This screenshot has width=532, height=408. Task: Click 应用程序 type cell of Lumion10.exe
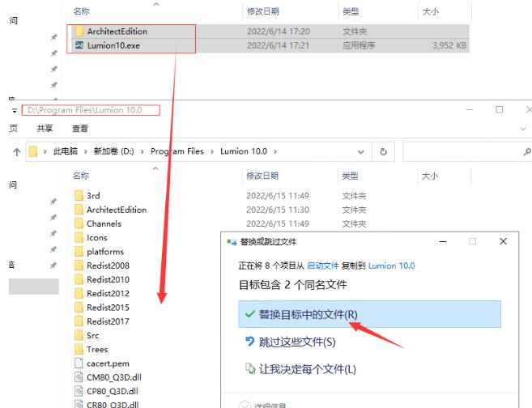(x=359, y=45)
